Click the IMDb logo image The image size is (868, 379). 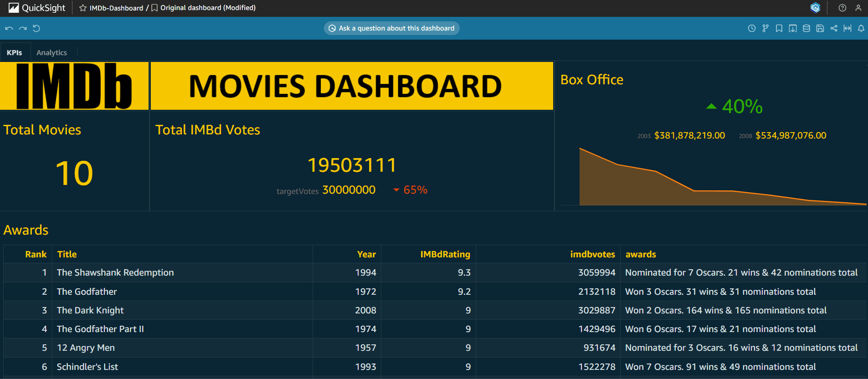pos(74,86)
